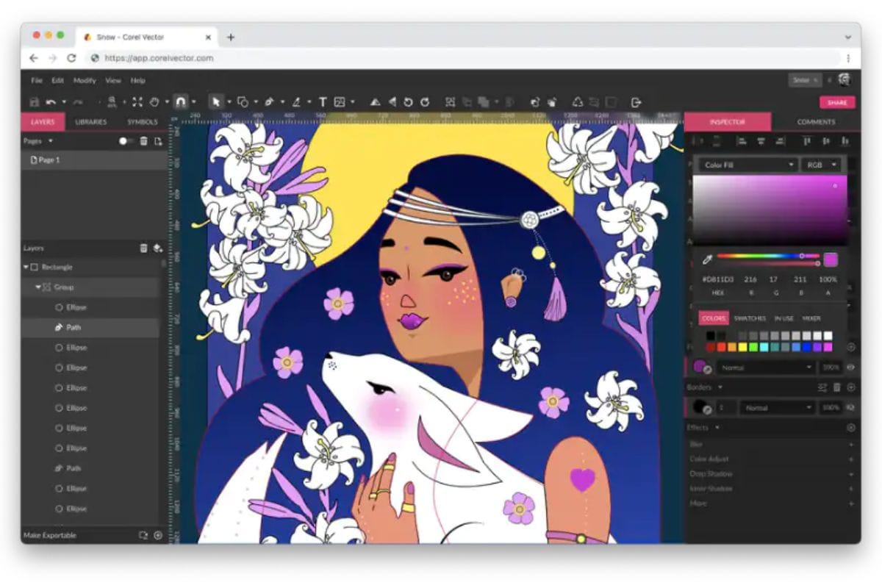882x588 pixels.
Task: Open the File menu
Action: click(37, 80)
